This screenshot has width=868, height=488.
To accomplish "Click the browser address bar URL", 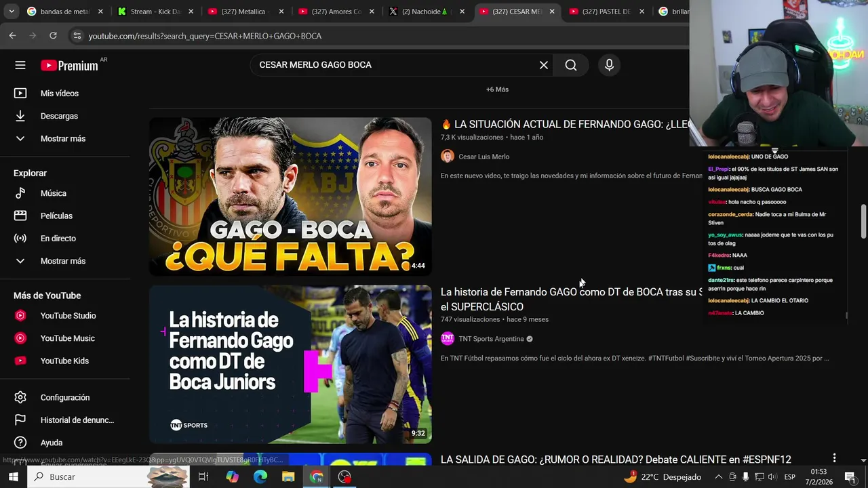I will coord(205,35).
